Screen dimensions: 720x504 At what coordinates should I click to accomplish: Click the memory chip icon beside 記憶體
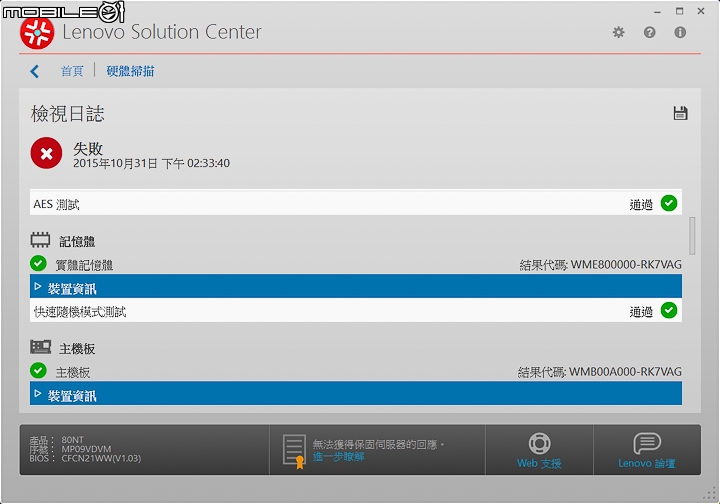(x=40, y=240)
